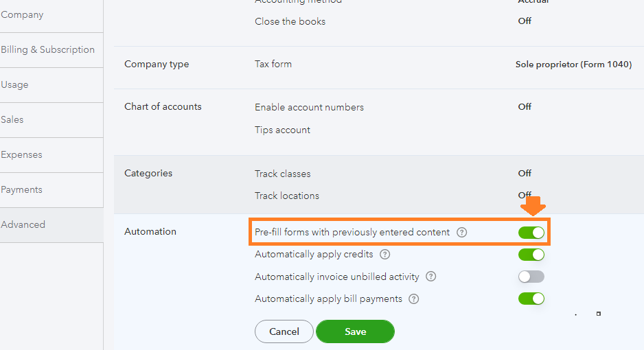Image resolution: width=644 pixels, height=350 pixels.
Task: Enable Automatically invoice unbilled activity switch
Action: tap(531, 277)
